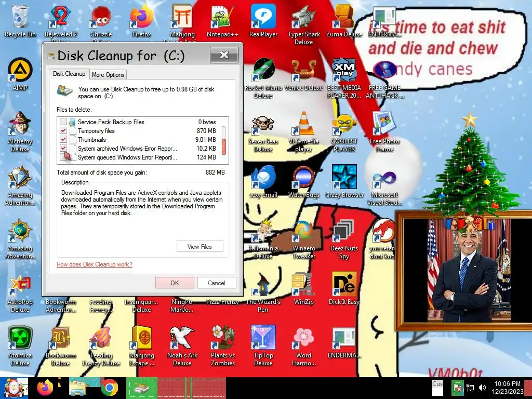Viewport: 532px width, 399px height.
Task: Uncheck Thumbnails checkbox
Action: tap(63, 139)
